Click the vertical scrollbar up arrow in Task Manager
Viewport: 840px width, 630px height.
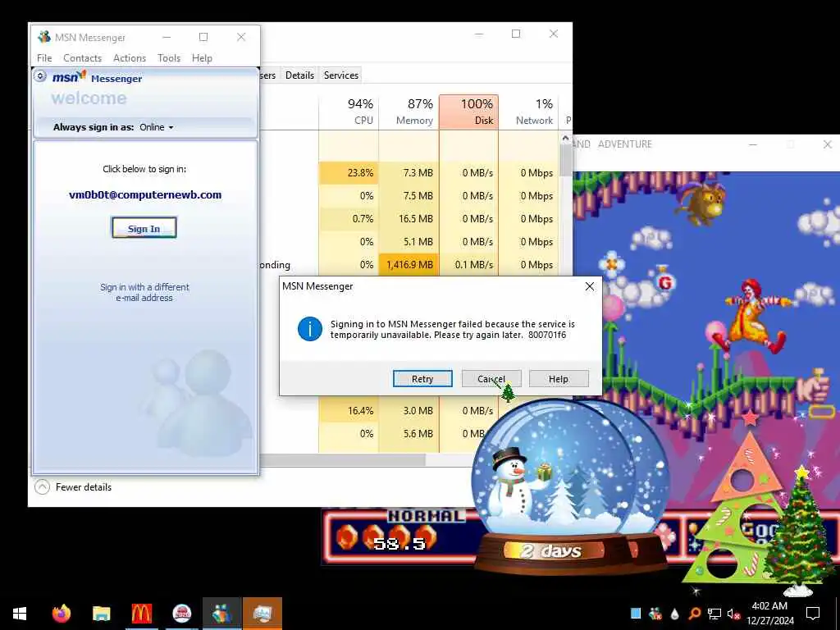tap(565, 138)
